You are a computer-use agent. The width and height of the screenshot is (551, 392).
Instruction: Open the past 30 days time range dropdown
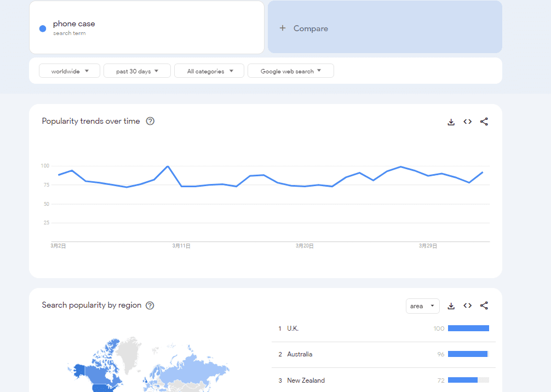click(x=137, y=71)
